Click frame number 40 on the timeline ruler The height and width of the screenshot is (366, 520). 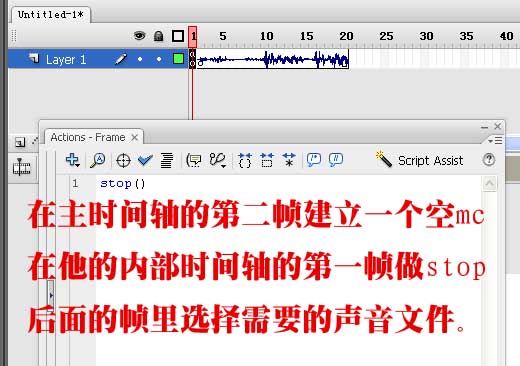(506, 36)
